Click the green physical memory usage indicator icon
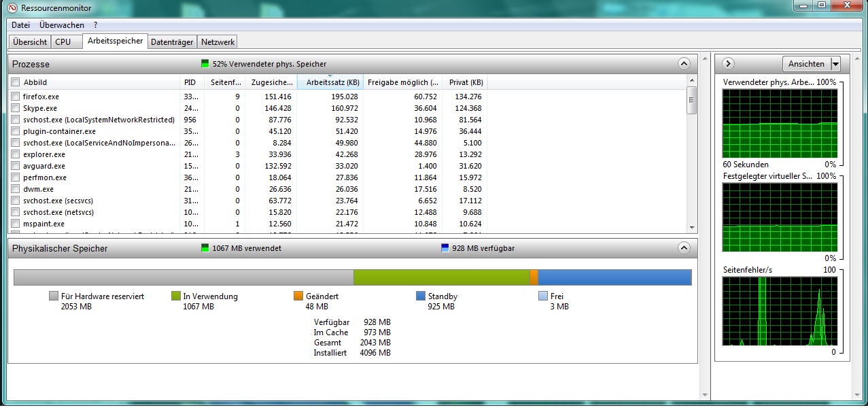The image size is (868, 410). pyautogui.click(x=205, y=64)
